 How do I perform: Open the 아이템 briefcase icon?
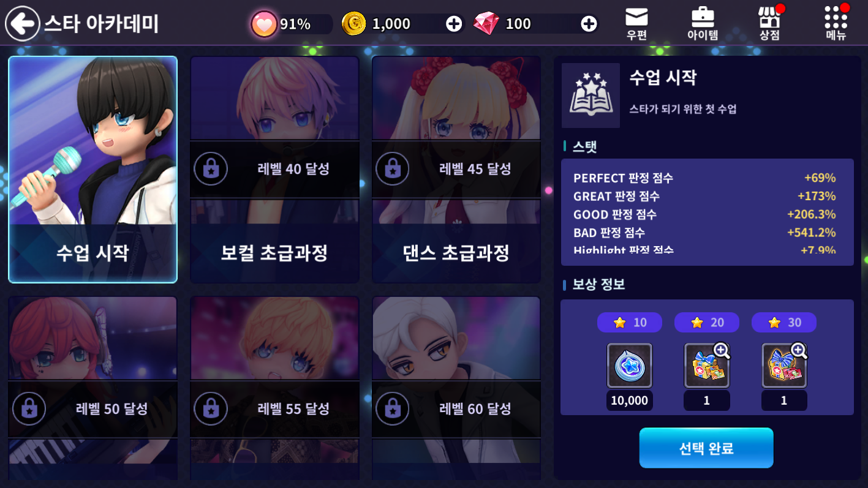[x=703, y=23]
